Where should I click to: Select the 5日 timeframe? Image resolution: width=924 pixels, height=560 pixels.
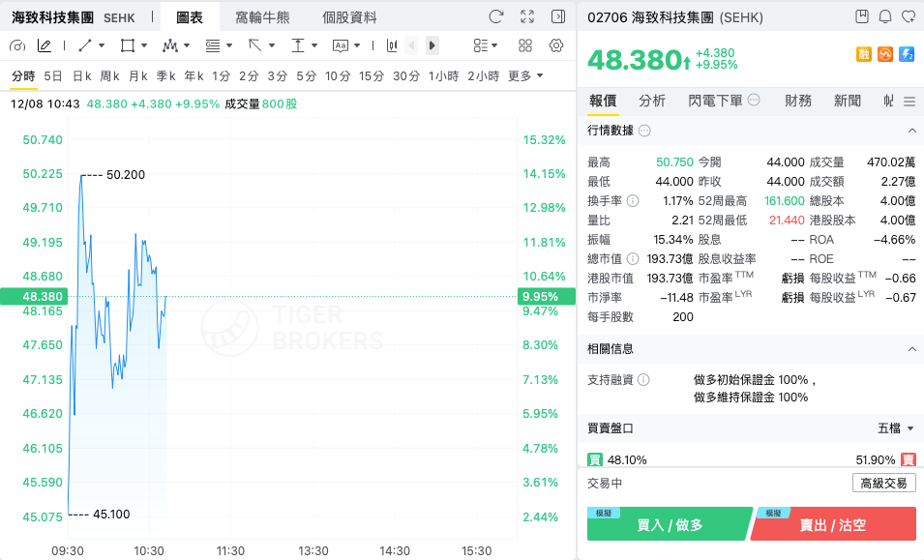click(53, 76)
